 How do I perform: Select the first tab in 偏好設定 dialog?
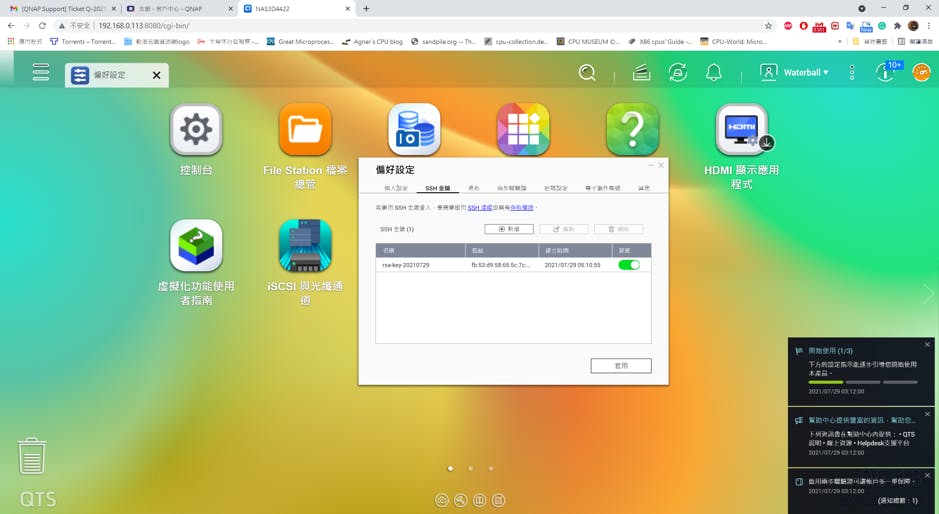pyautogui.click(x=396, y=188)
